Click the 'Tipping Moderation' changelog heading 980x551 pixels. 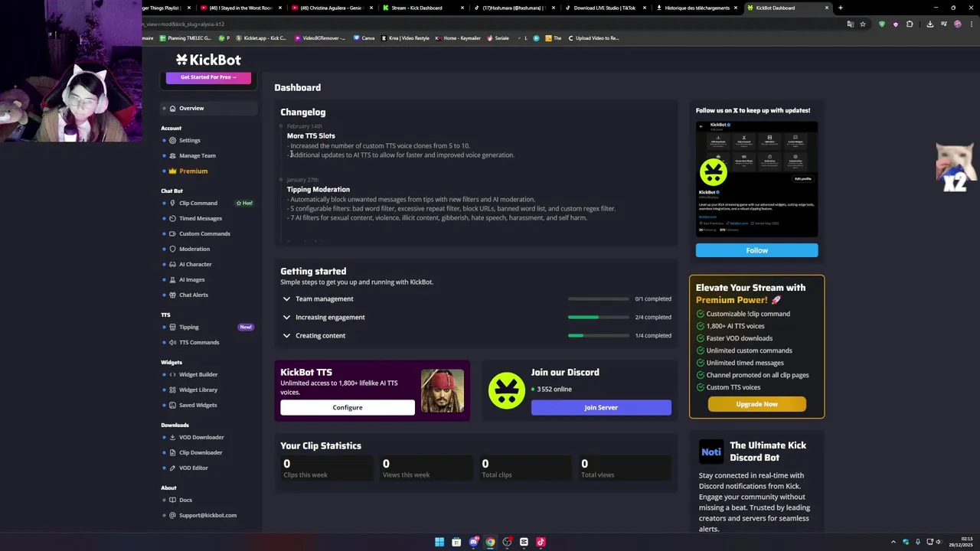pos(318,189)
